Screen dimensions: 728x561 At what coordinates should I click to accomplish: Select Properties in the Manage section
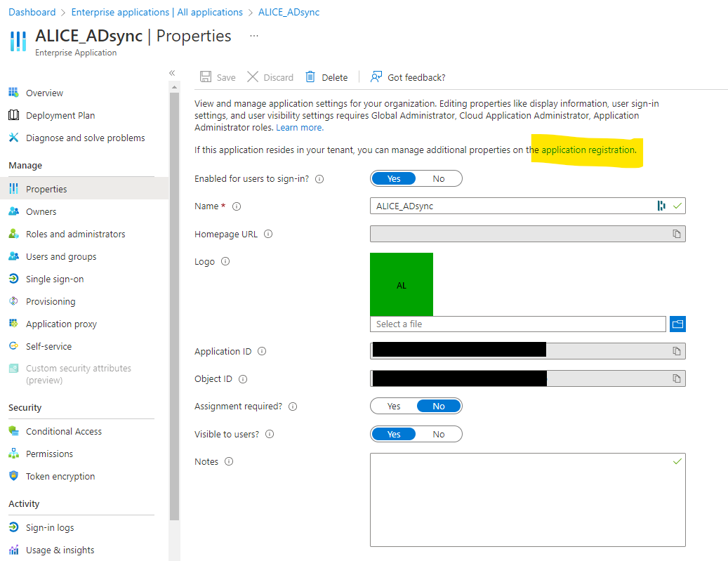84,189
